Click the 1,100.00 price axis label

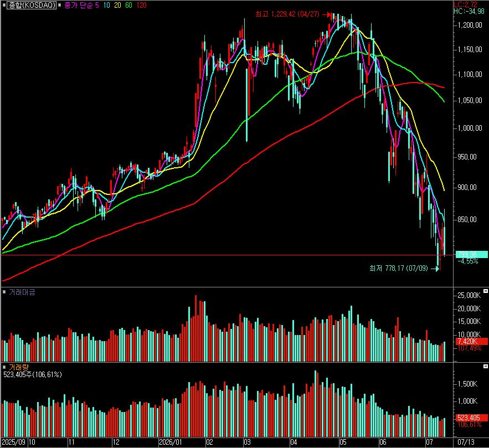pos(470,74)
